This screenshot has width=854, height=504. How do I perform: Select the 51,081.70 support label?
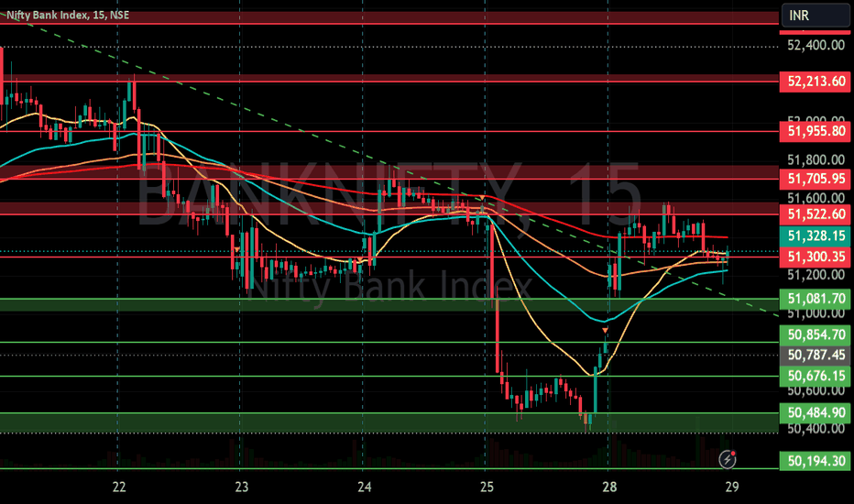pyautogui.click(x=815, y=299)
